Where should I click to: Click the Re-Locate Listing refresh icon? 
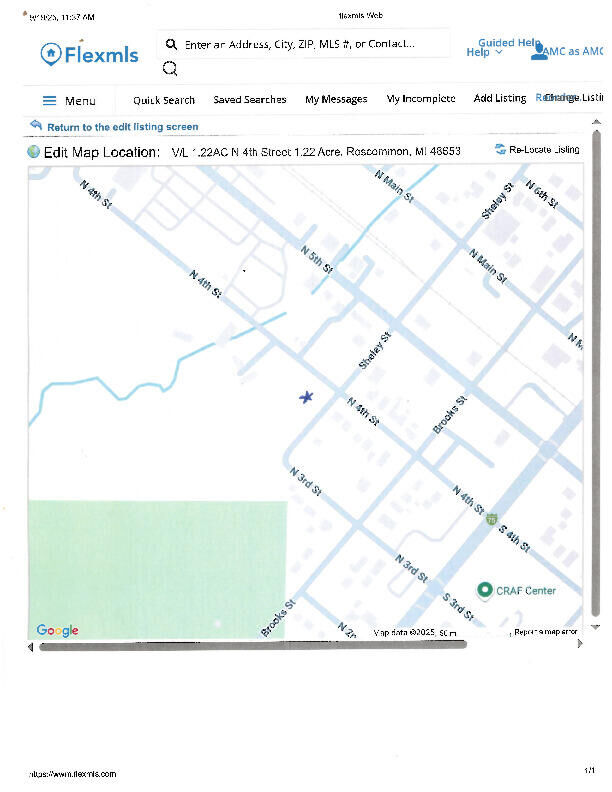[x=500, y=150]
